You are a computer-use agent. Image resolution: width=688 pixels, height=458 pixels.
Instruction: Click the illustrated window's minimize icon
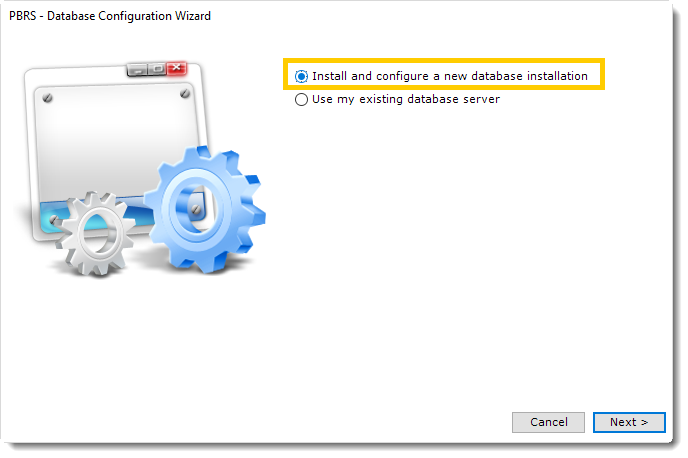tap(137, 70)
